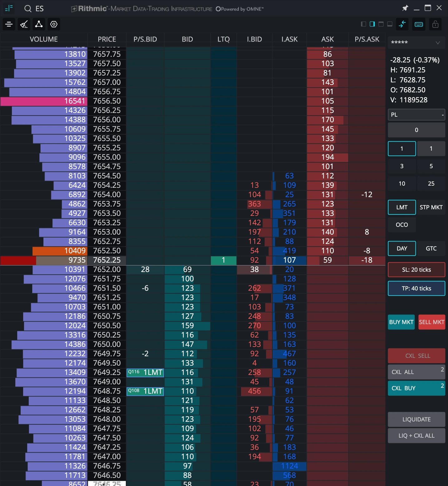The width and height of the screenshot is (448, 486).
Task: Toggle the keyboard hotkeys icon
Action: [x=419, y=24]
